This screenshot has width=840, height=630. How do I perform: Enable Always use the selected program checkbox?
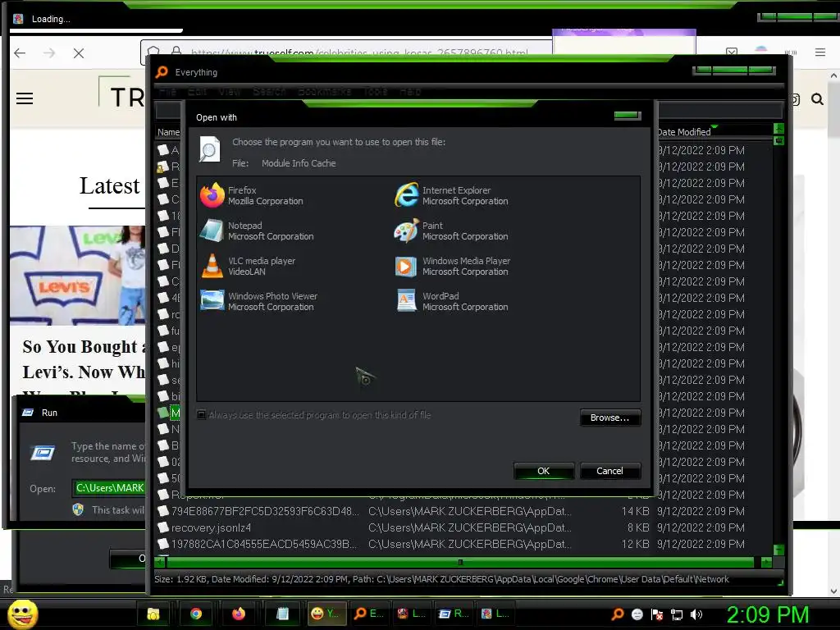tap(202, 414)
